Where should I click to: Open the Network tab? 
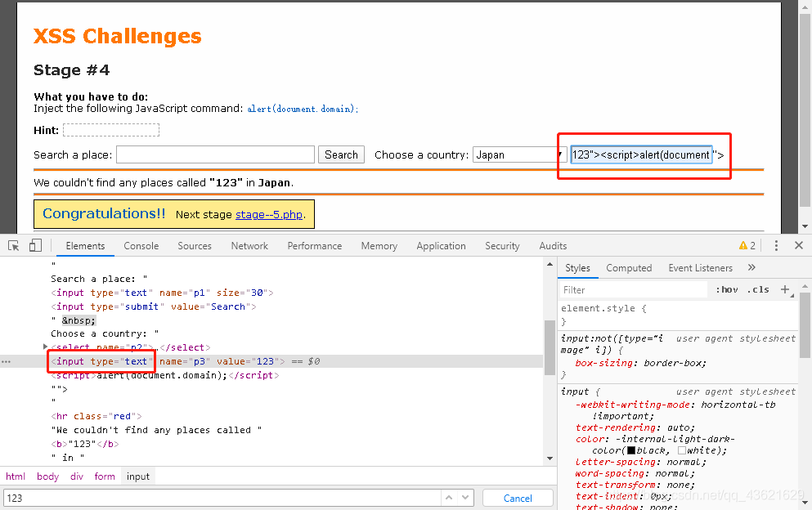(x=249, y=246)
